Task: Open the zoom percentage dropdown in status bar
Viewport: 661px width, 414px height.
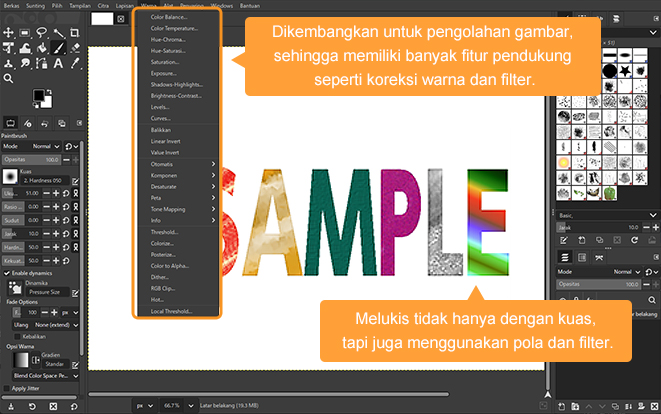Action: 173,406
